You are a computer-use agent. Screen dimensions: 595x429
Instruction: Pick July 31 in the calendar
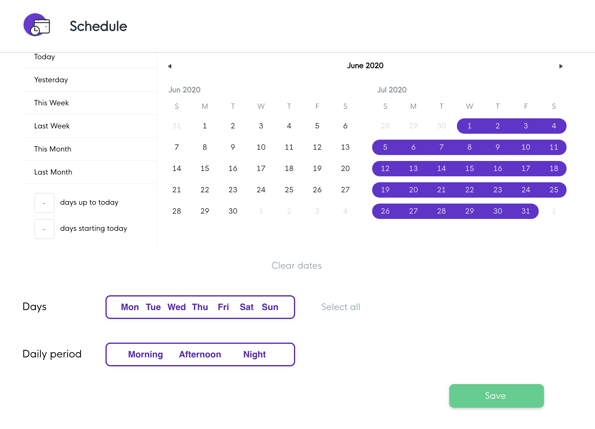pyautogui.click(x=526, y=211)
